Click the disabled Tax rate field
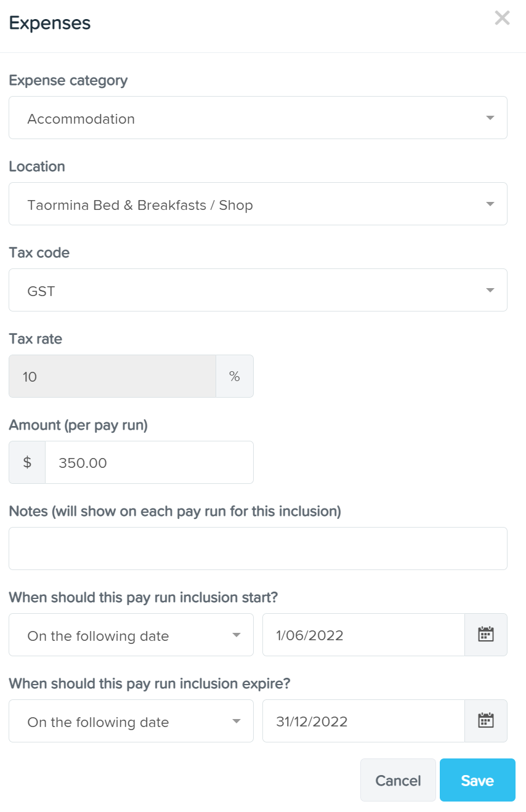 click(x=112, y=376)
